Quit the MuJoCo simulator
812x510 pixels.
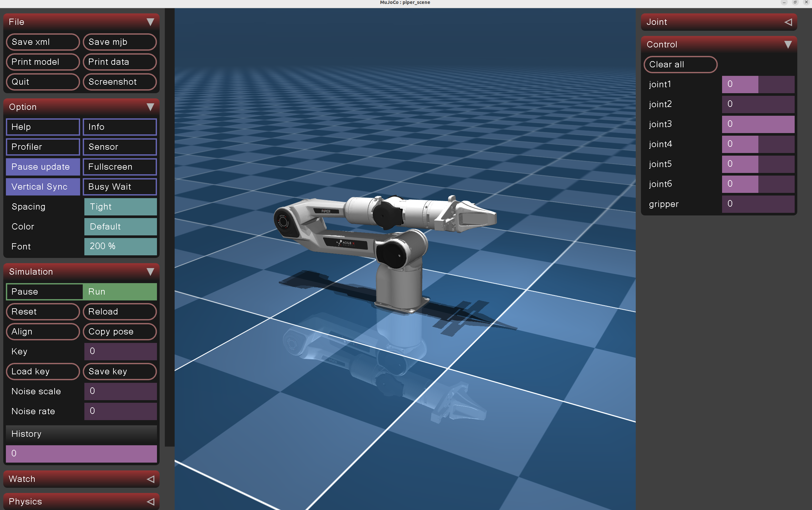[43, 82]
